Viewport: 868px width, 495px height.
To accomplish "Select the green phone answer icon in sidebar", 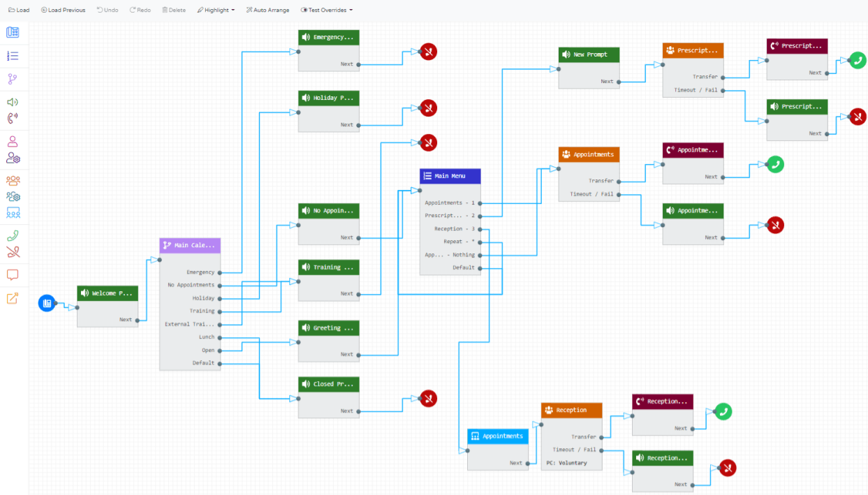I will (13, 236).
